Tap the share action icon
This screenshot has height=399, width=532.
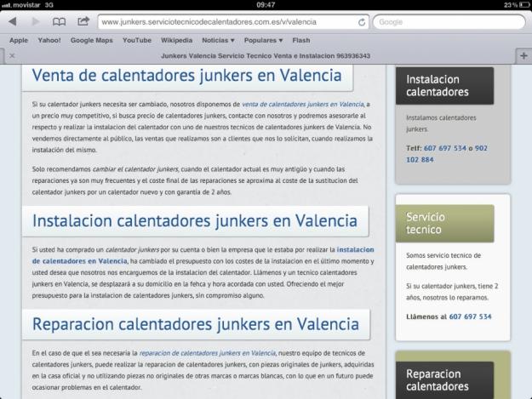point(83,21)
